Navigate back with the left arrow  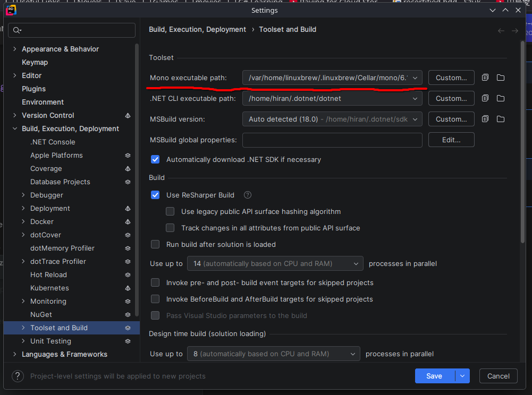coord(501,31)
